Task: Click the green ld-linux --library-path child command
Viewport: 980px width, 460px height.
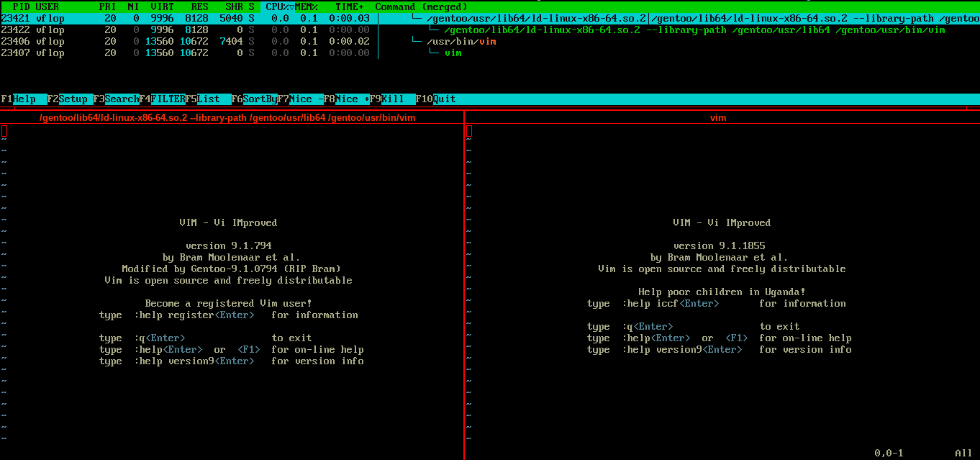Action: (694, 30)
